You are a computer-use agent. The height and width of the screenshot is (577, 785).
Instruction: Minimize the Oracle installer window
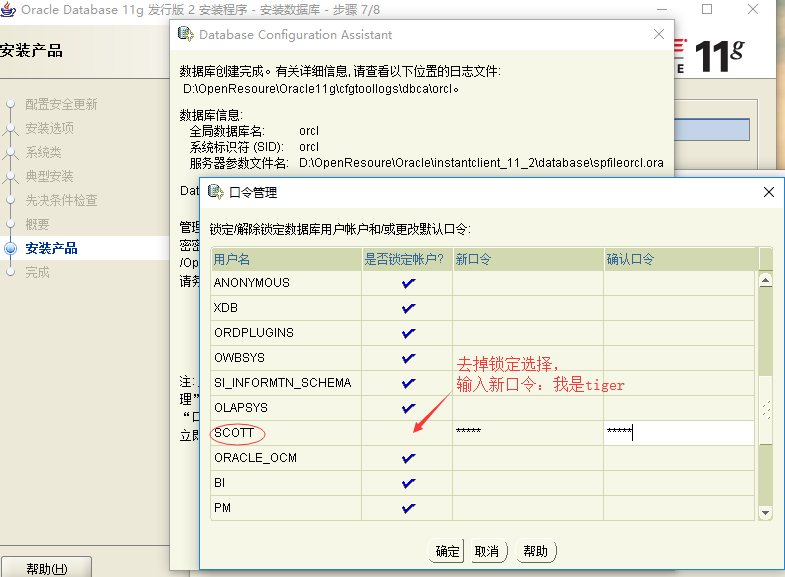(x=662, y=9)
